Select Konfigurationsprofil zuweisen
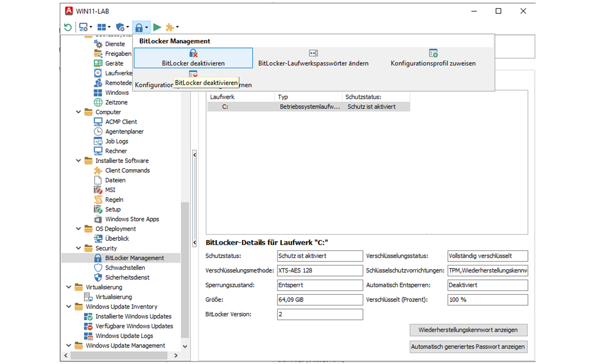595x364 pixels. click(x=433, y=58)
